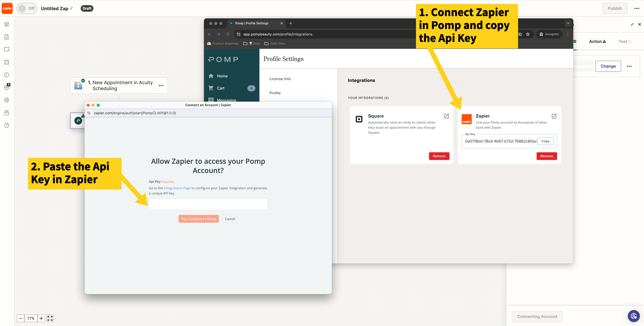644x326 pixels.
Task: Open Square integration external link icon
Action: [446, 116]
